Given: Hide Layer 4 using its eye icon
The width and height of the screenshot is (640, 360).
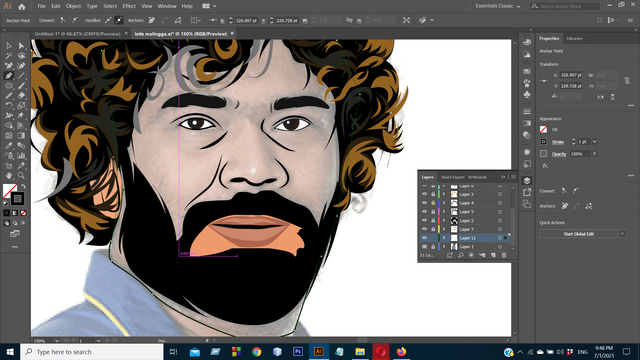Looking at the screenshot, I should pyautogui.click(x=424, y=203).
